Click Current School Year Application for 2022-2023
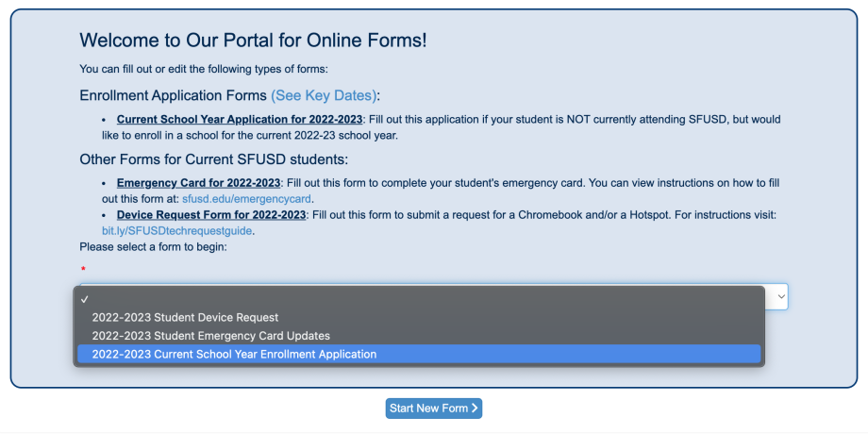 pos(240,120)
